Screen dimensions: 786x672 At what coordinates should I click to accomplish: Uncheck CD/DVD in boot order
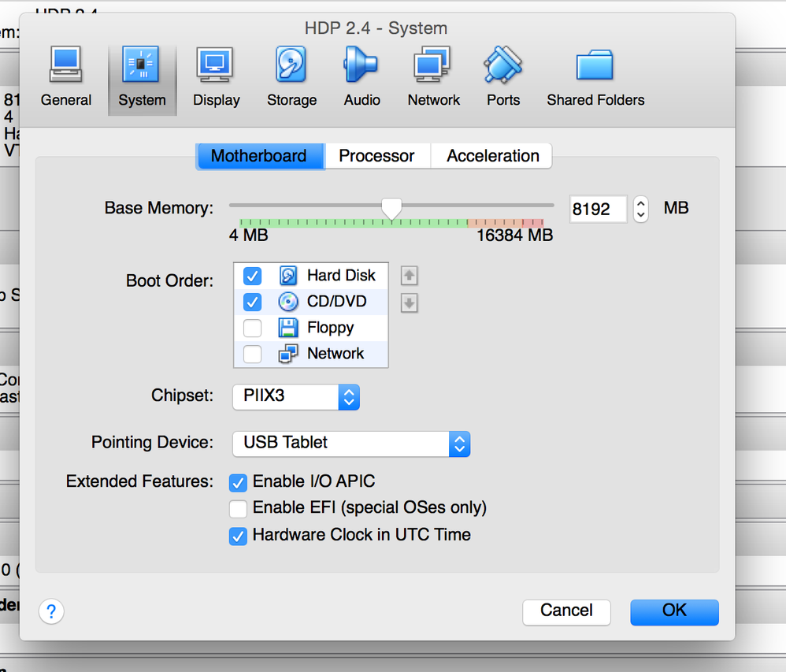pyautogui.click(x=252, y=302)
